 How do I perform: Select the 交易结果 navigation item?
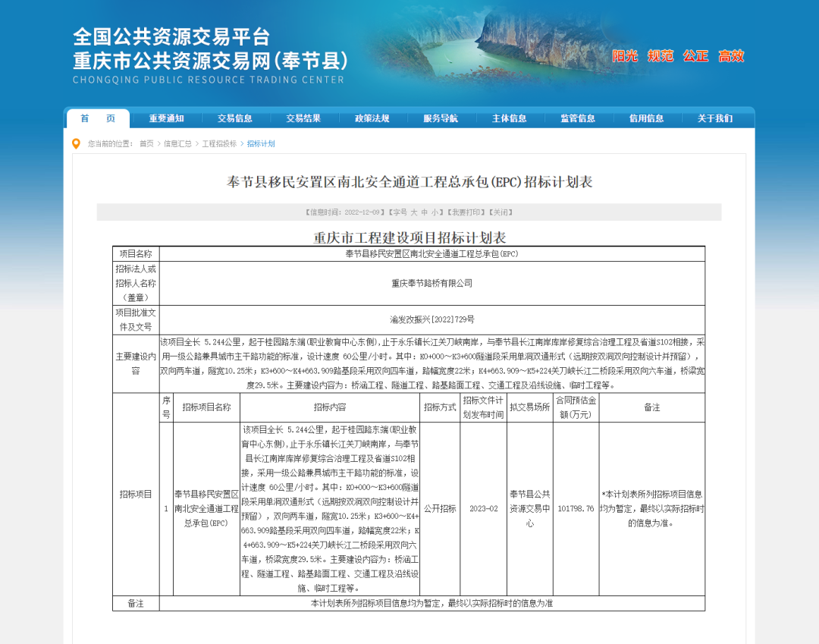point(303,118)
